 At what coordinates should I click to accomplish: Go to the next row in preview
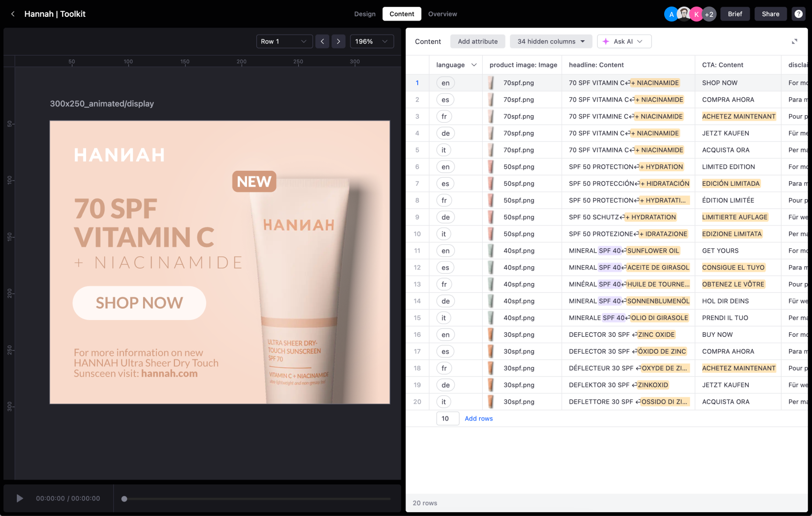339,42
